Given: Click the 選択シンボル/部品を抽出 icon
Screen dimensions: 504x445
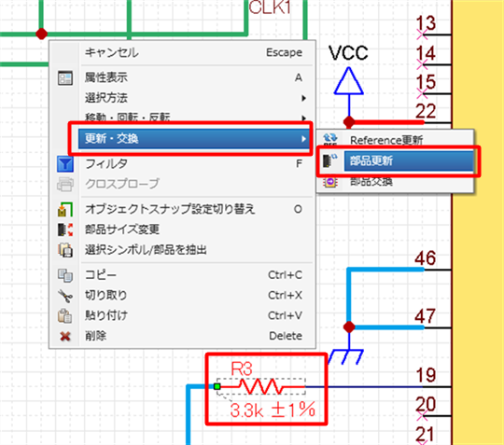Looking at the screenshot, I should coord(65,250).
